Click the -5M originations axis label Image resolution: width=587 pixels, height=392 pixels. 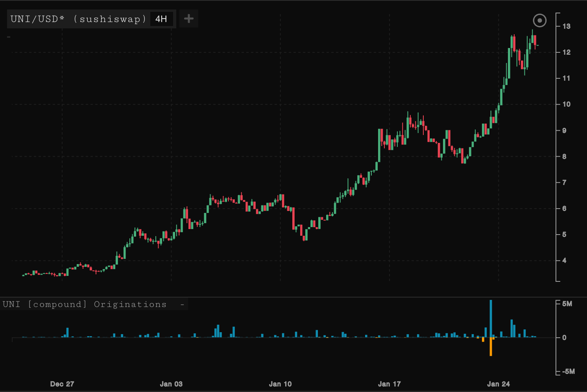568,372
